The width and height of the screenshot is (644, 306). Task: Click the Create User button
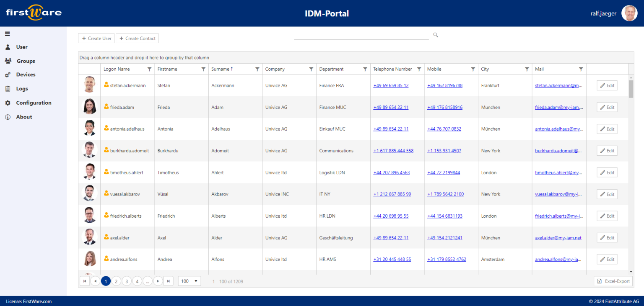coord(96,39)
